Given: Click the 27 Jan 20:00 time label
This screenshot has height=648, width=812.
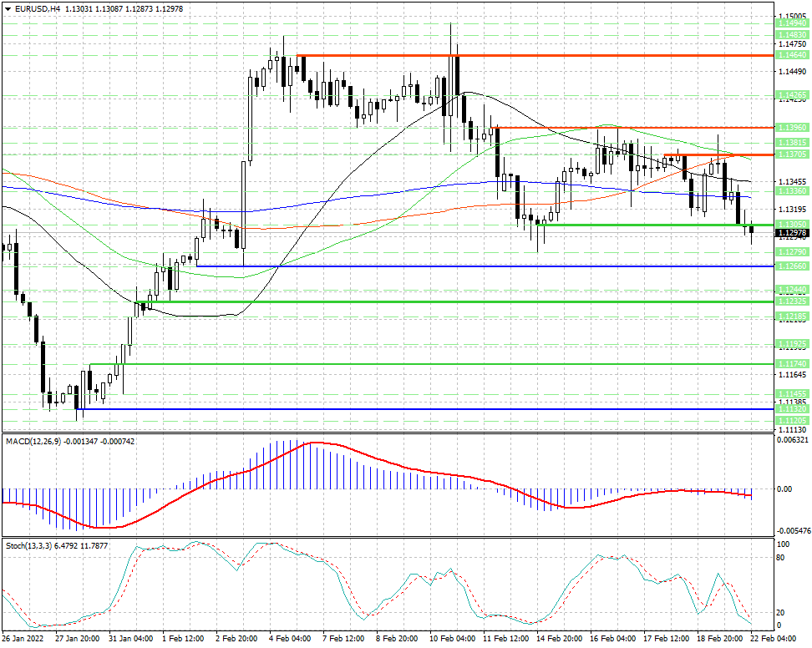Looking at the screenshot, I should coord(78,639).
